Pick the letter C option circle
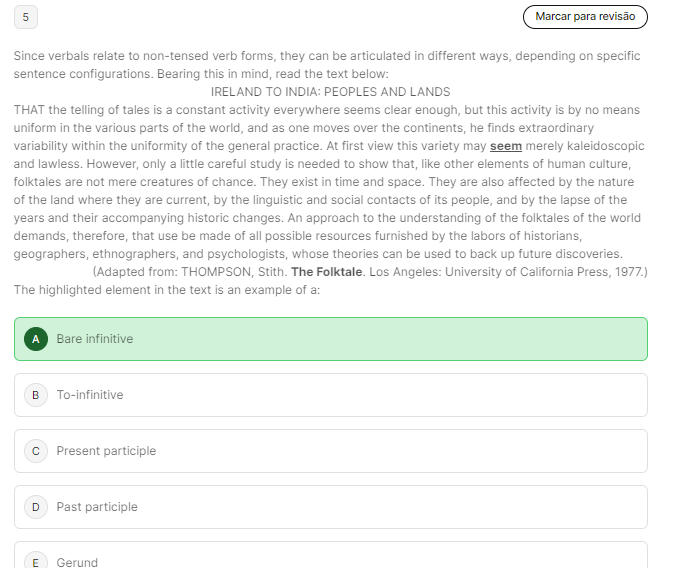This screenshot has width=695, height=568. click(35, 451)
